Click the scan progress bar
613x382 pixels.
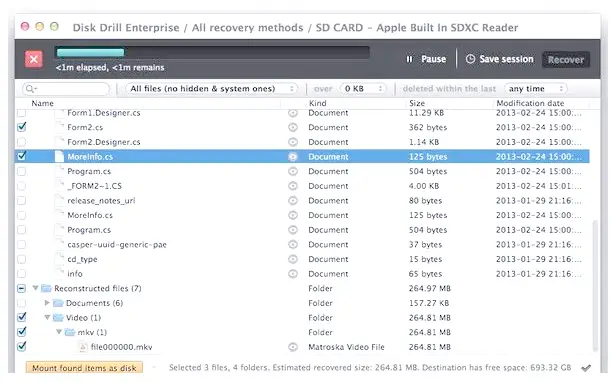tap(212, 52)
